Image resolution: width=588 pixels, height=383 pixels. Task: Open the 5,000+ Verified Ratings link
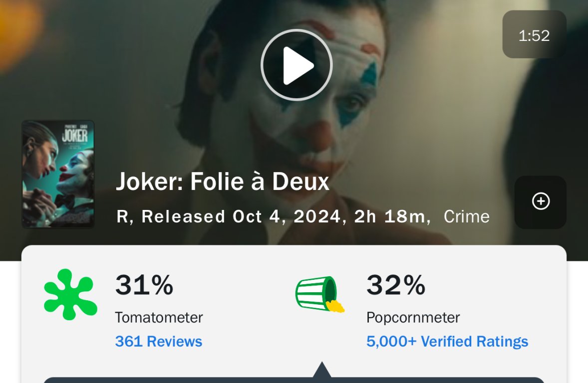pos(447,342)
